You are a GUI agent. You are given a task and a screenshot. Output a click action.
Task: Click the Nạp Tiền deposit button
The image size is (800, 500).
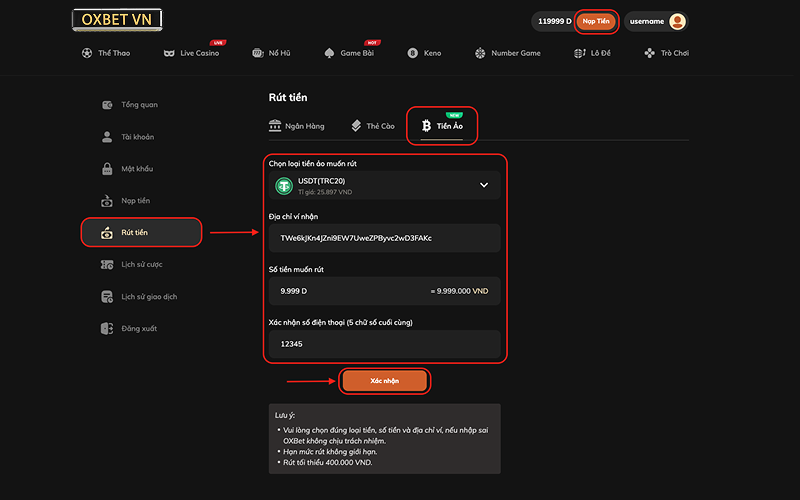tap(596, 21)
